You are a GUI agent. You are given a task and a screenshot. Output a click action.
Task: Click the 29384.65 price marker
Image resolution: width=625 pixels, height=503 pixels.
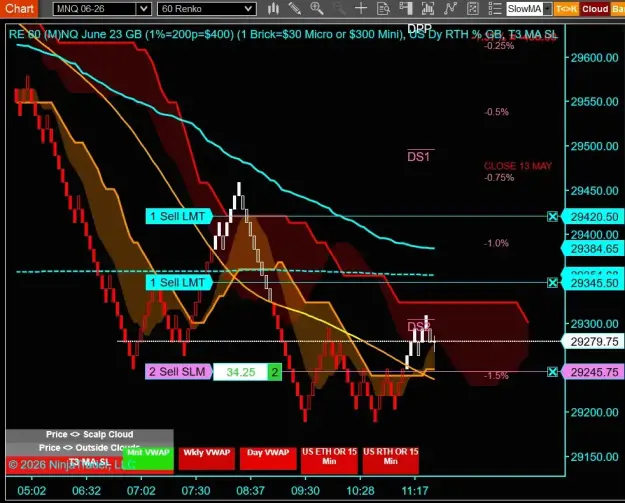pyautogui.click(x=593, y=249)
